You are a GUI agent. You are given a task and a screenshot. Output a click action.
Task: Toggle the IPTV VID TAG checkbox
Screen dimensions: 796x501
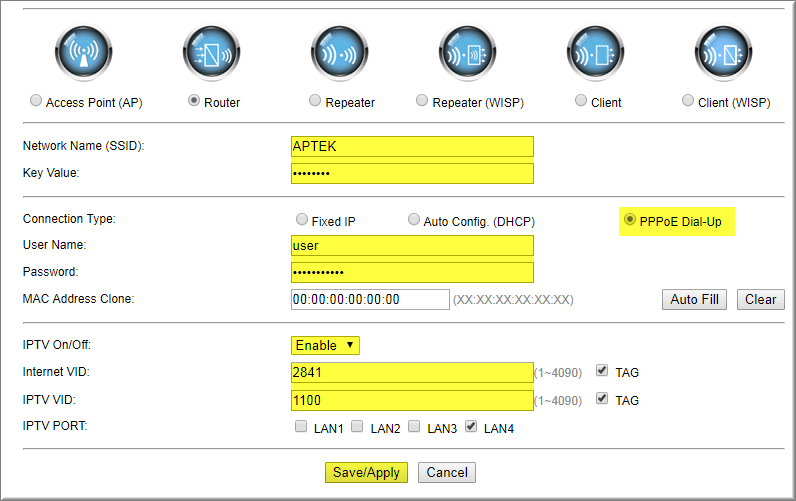[x=602, y=399]
